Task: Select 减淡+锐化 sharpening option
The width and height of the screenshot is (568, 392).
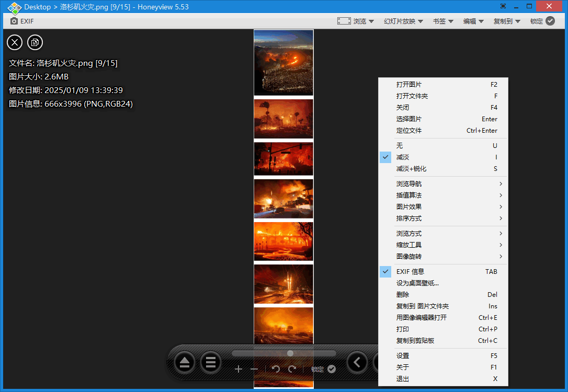Action: tap(411, 168)
